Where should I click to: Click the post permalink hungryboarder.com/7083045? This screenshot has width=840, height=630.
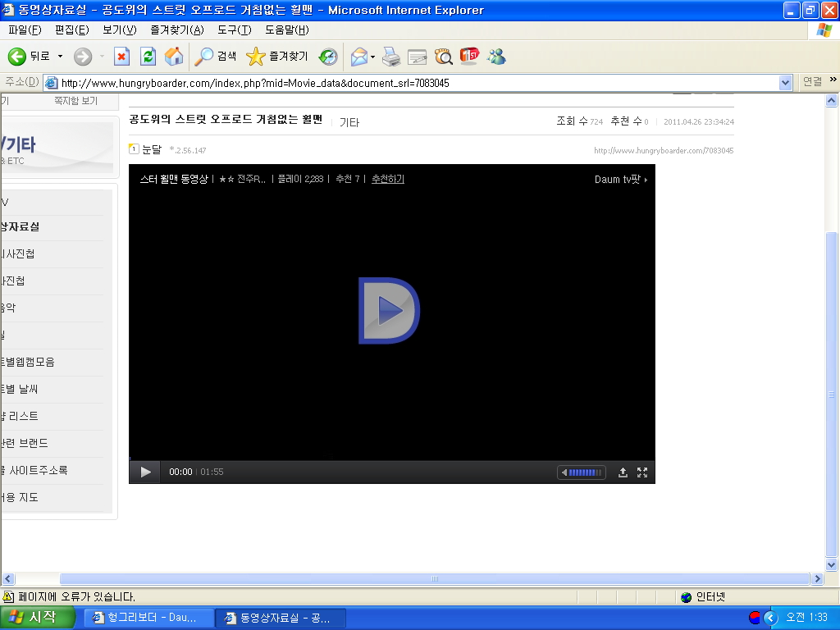(x=664, y=151)
